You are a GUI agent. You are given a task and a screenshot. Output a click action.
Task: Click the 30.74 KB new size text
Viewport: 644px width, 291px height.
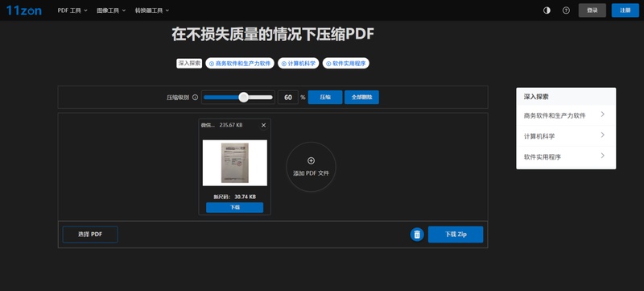tap(246, 197)
